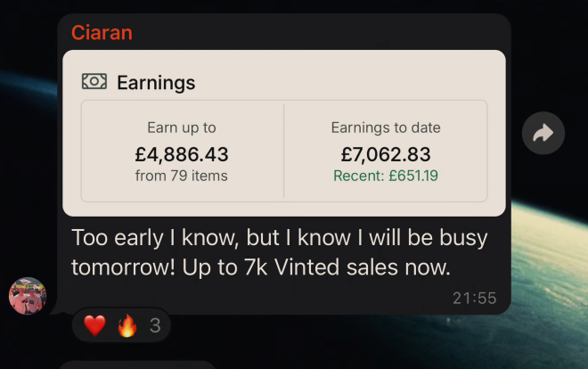
Task: Click the partial message bubble at the bottom
Action: click(137, 365)
